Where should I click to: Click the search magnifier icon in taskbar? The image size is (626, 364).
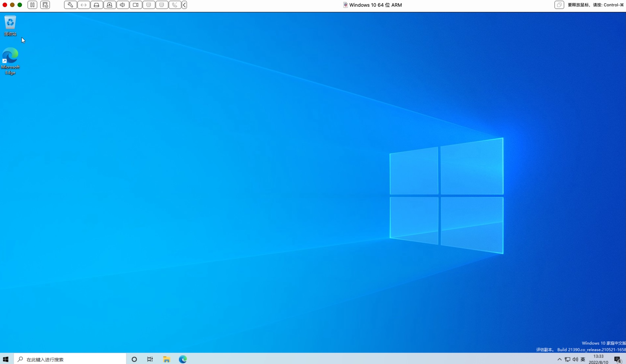click(20, 359)
